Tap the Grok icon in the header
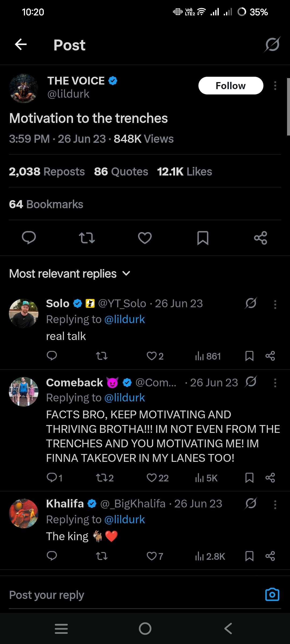The height and width of the screenshot is (644, 290). 272,44
